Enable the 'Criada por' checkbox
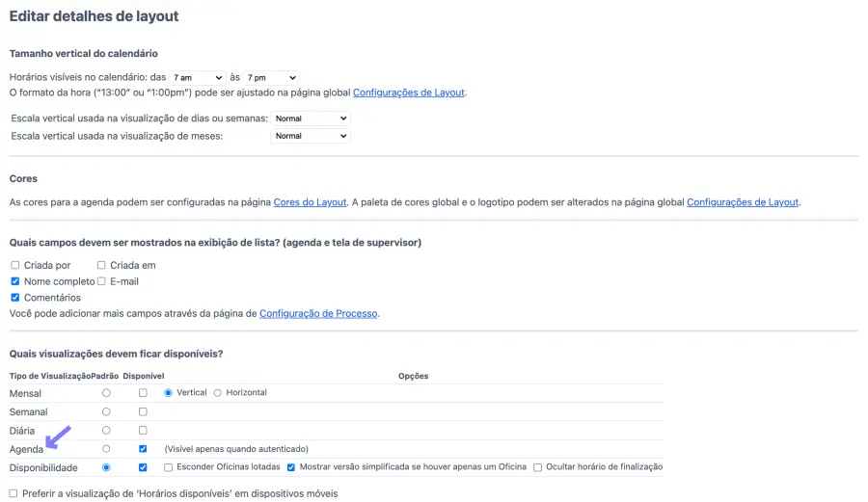Viewport: 868px width, 502px height. tap(15, 265)
